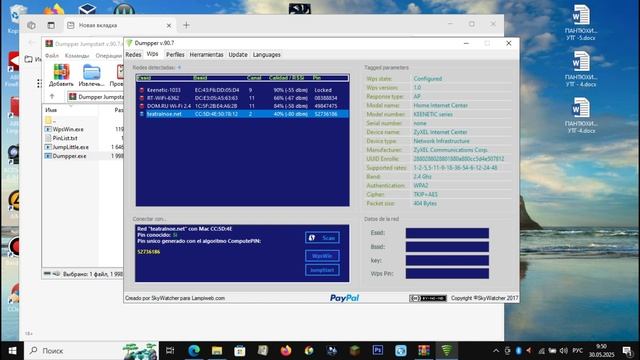Click the Имя column header in WinRAR
The height and width of the screenshot is (360, 640).
click(x=51, y=110)
